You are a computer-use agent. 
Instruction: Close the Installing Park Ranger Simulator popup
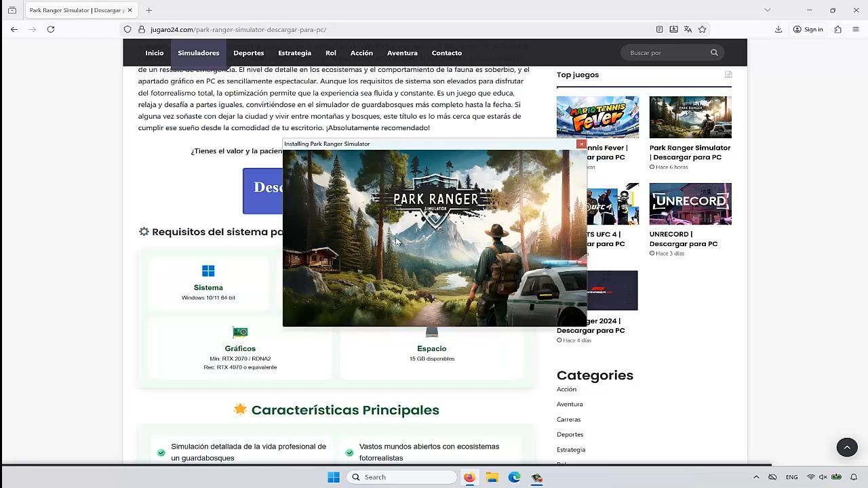coord(581,144)
